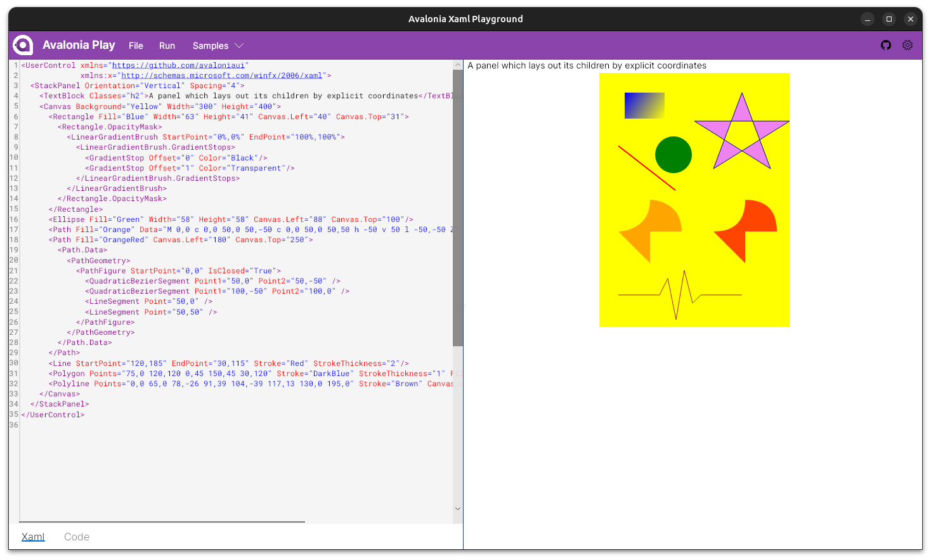Switch to the Code tab
Viewport: 931px width, 560px height.
pos(77,537)
